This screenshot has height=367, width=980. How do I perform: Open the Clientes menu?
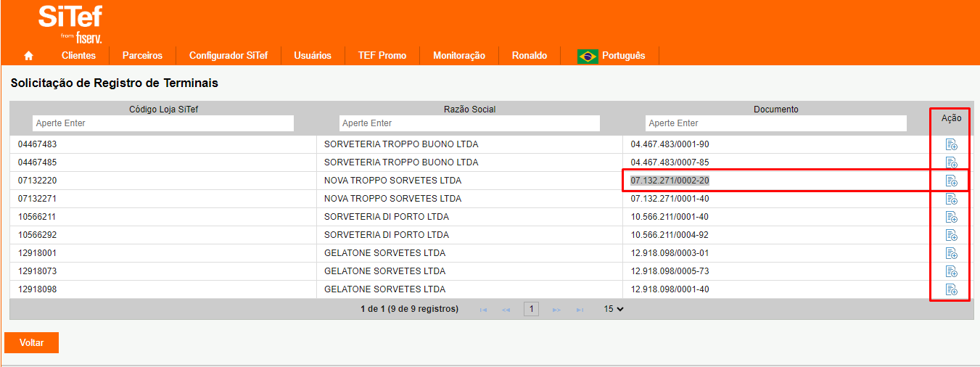pos(78,56)
